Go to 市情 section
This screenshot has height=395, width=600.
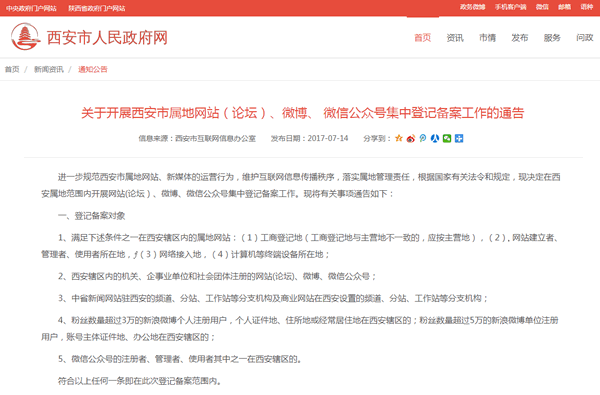(x=488, y=38)
